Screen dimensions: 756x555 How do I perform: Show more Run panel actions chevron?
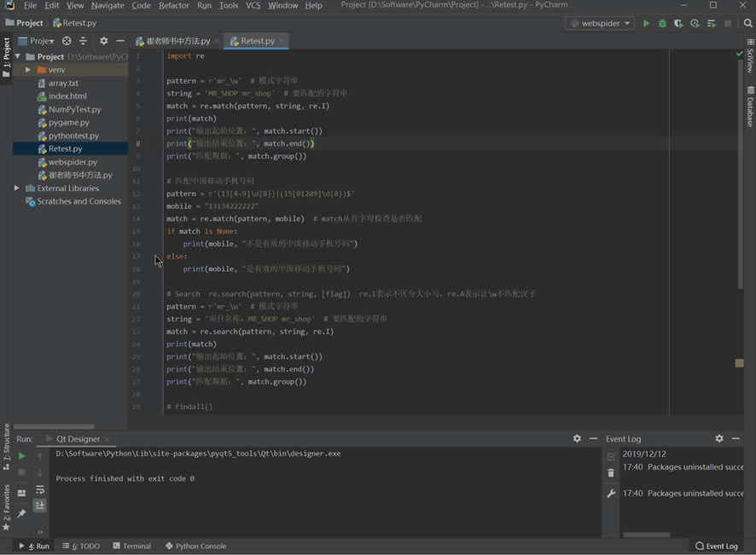40,532
